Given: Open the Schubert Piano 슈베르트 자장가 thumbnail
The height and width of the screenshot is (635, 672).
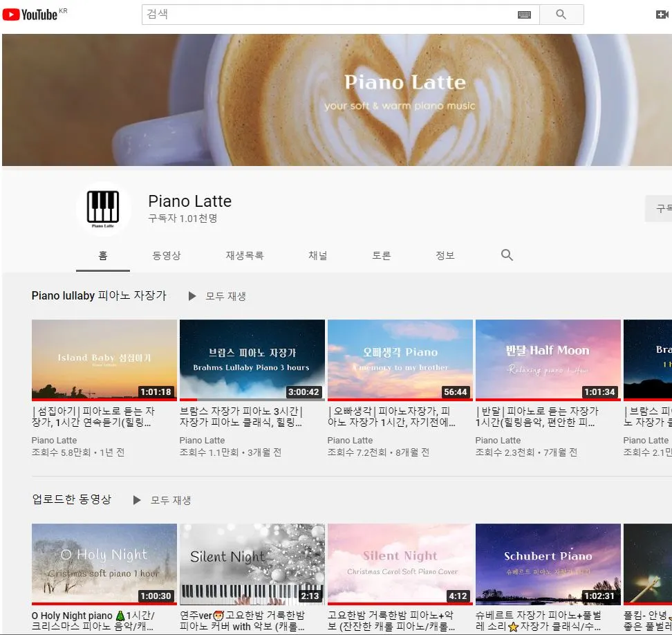Looking at the screenshot, I should [x=548, y=563].
